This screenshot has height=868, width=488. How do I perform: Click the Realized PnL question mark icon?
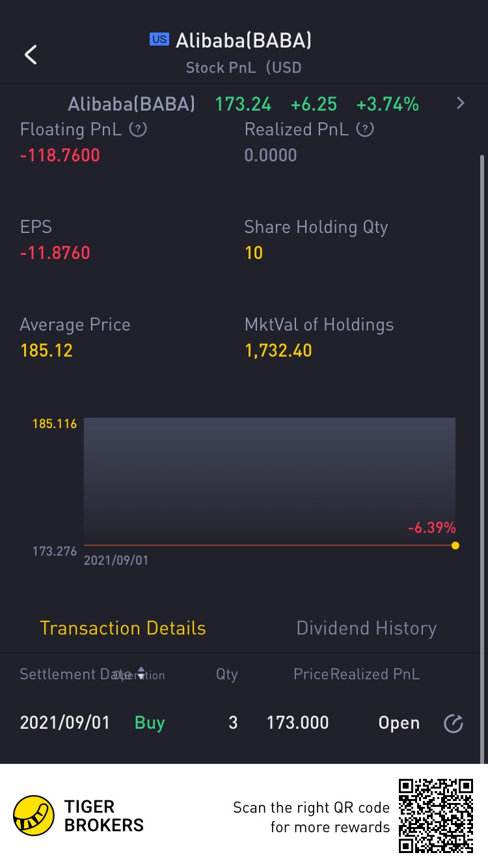coord(366,129)
